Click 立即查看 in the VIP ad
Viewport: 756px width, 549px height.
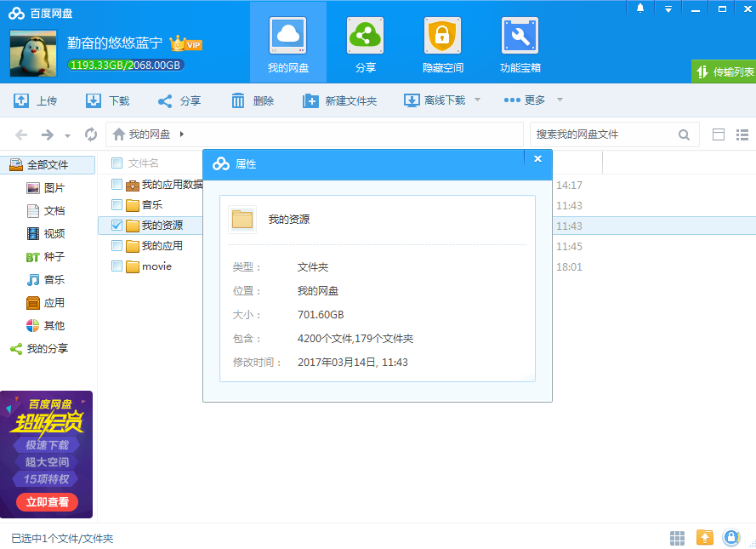(x=47, y=501)
